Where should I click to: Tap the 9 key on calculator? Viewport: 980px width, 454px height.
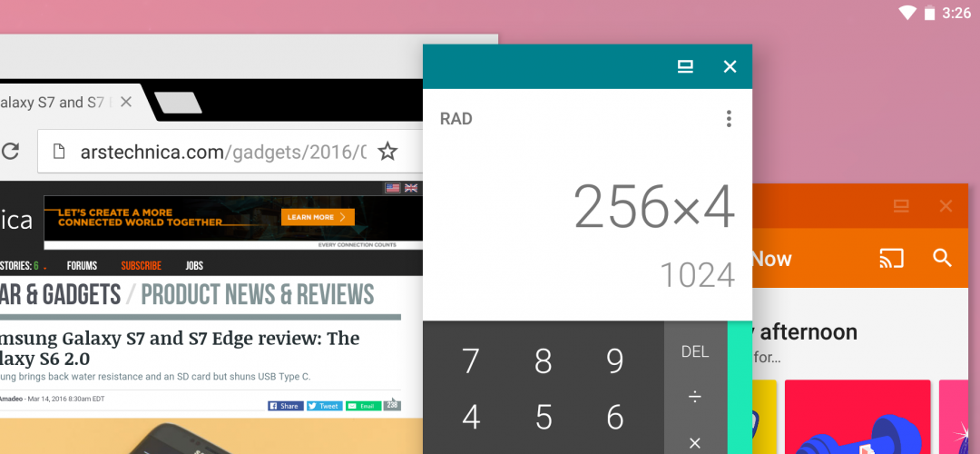(x=615, y=360)
